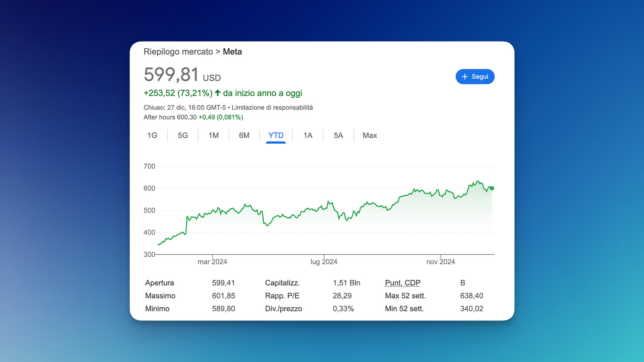Click the Punt. CDP label
This screenshot has width=644, height=362.
[x=403, y=283]
